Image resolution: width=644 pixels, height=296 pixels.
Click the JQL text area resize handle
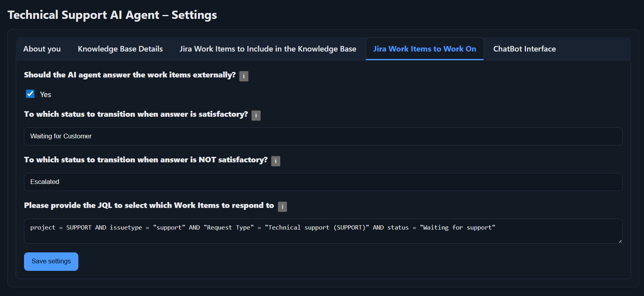[x=620, y=241]
